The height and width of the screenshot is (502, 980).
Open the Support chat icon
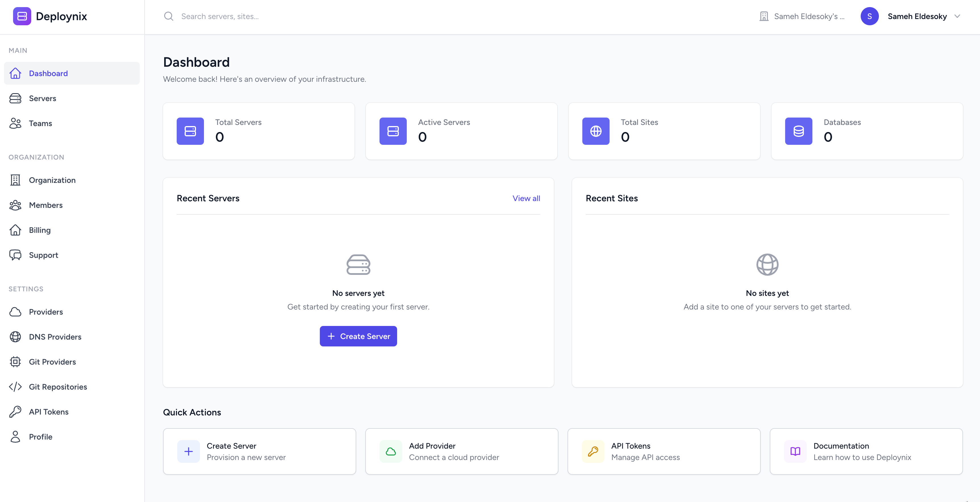(15, 255)
